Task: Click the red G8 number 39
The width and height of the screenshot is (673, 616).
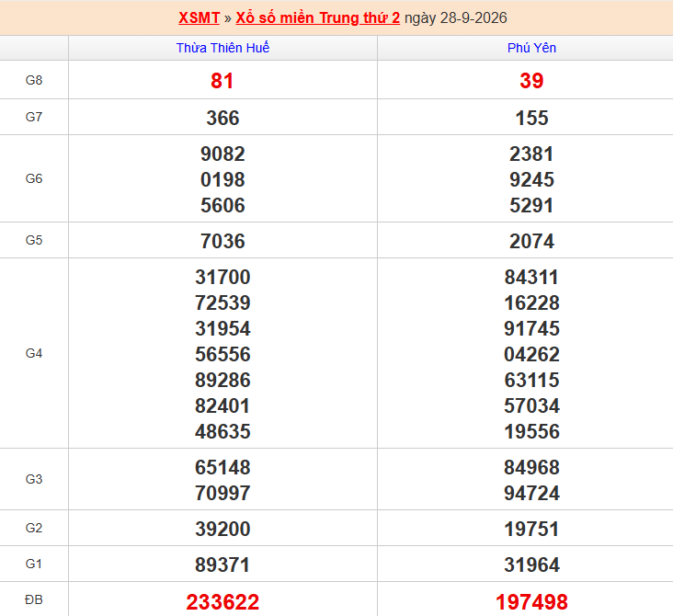Action: [x=531, y=81]
